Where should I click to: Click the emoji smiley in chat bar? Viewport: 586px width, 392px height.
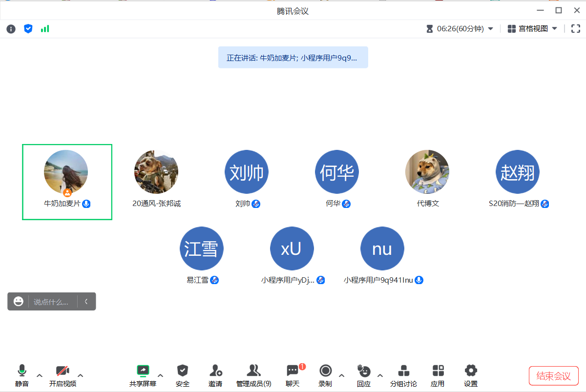pyautogui.click(x=19, y=301)
